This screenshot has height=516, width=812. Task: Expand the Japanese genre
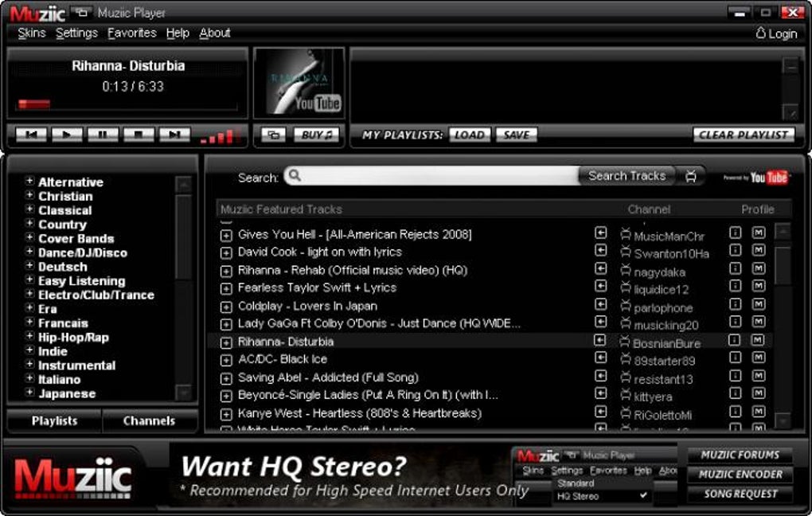[29, 393]
